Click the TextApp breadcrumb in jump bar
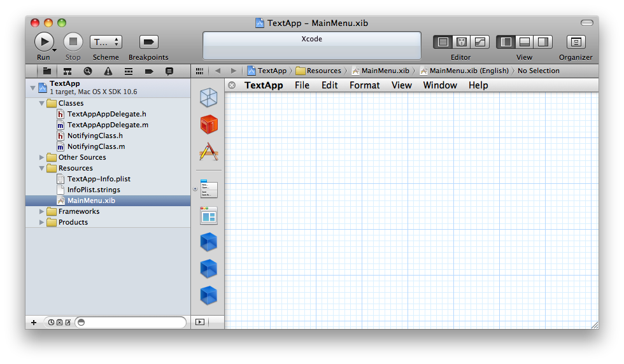624x364 pixels. pyautogui.click(x=267, y=71)
